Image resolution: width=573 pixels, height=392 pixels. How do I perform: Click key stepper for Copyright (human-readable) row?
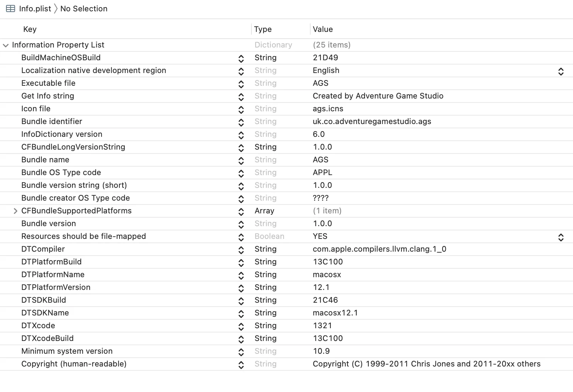(241, 365)
